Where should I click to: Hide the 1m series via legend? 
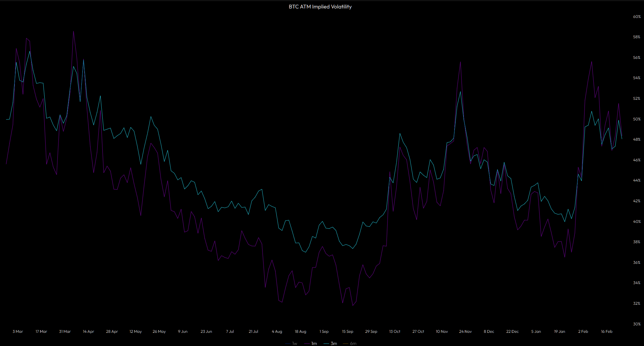311,343
